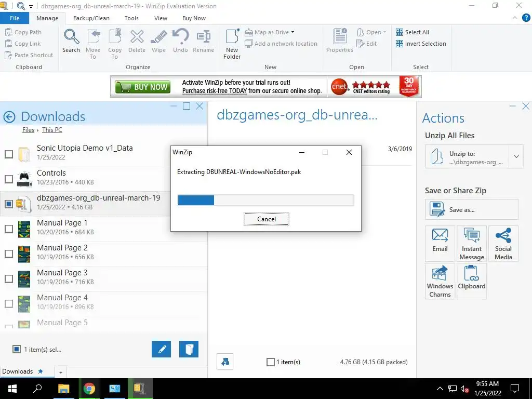Image resolution: width=532 pixels, height=399 pixels.
Task: Click the Undo icon
Action: point(180,42)
